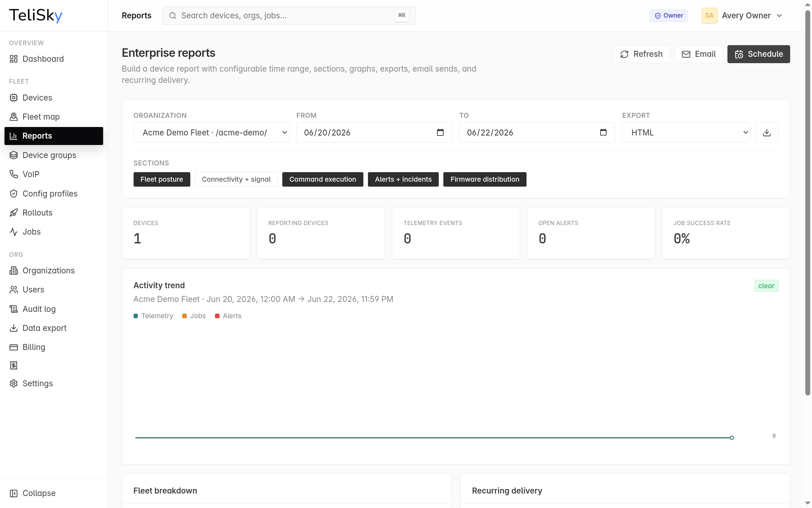Click the search magnifier icon

(173, 16)
